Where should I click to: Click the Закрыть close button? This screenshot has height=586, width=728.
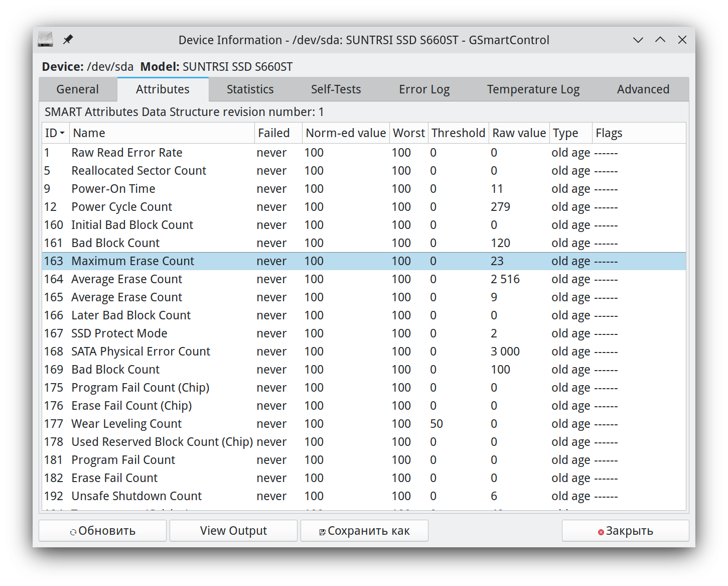(x=626, y=531)
